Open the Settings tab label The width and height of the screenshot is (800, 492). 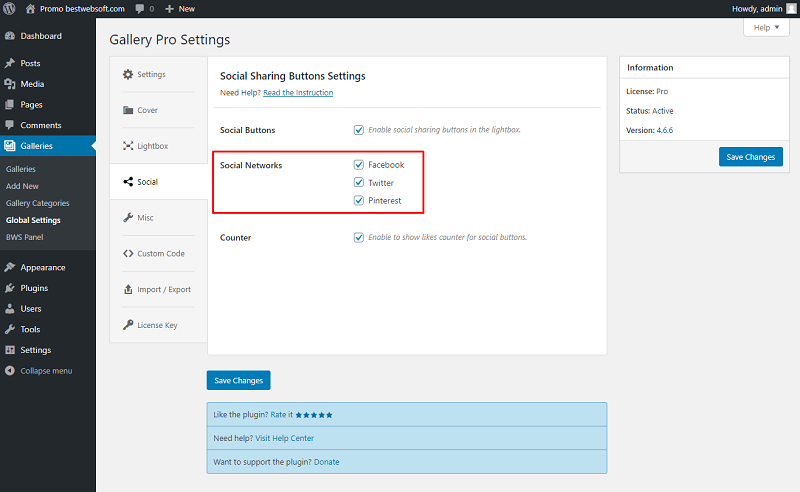pyautogui.click(x=151, y=74)
